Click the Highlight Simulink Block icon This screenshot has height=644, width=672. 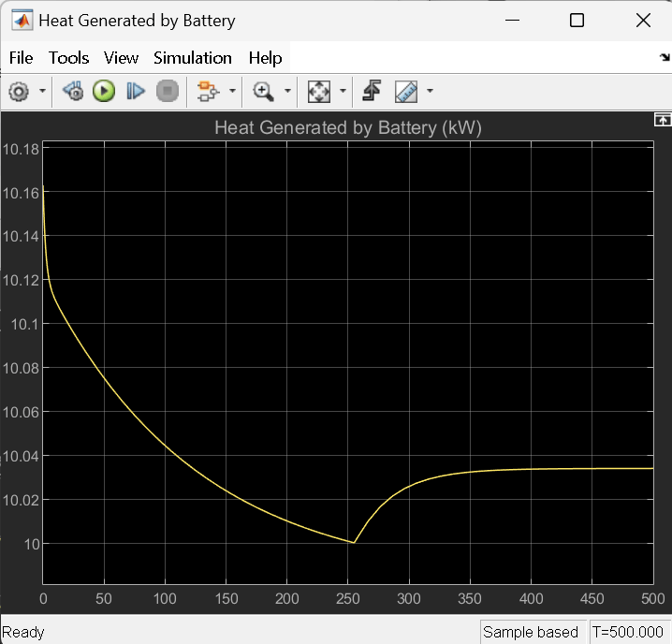207,91
